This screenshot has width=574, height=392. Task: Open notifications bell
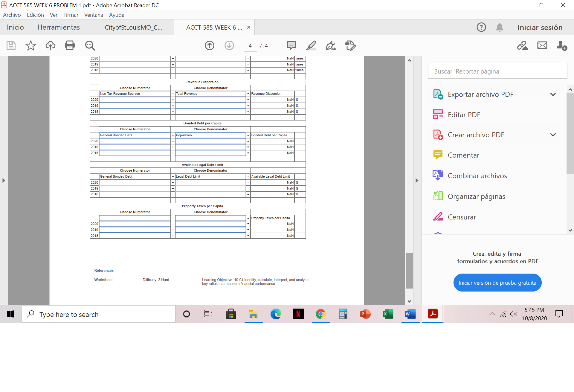pos(500,27)
